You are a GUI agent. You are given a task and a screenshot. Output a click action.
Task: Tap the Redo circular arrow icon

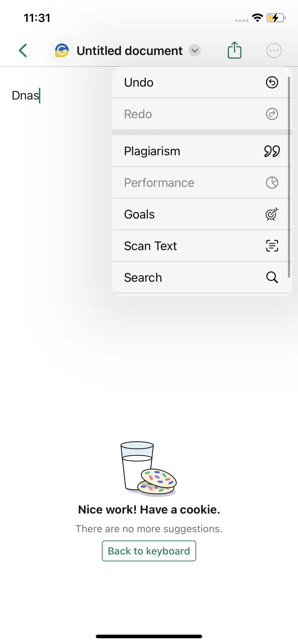pyautogui.click(x=272, y=114)
